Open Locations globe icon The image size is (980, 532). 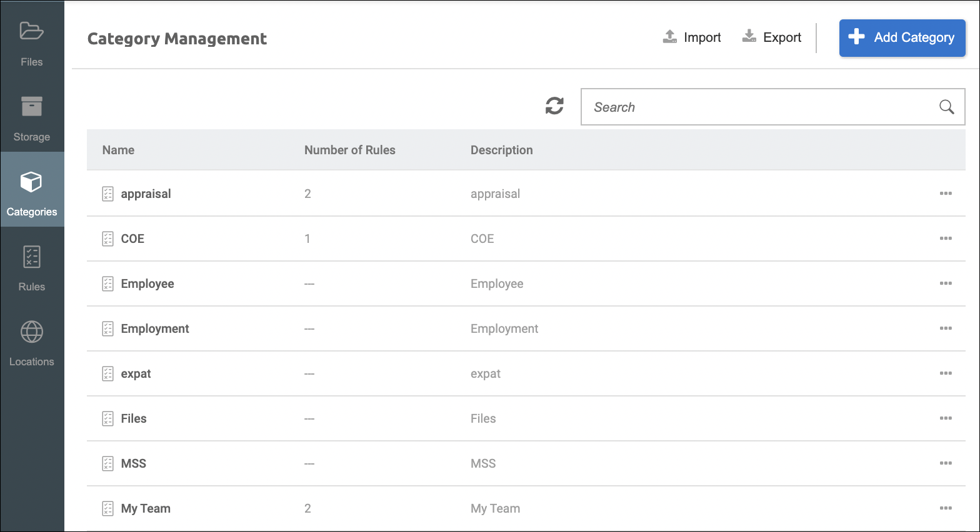[x=32, y=332]
